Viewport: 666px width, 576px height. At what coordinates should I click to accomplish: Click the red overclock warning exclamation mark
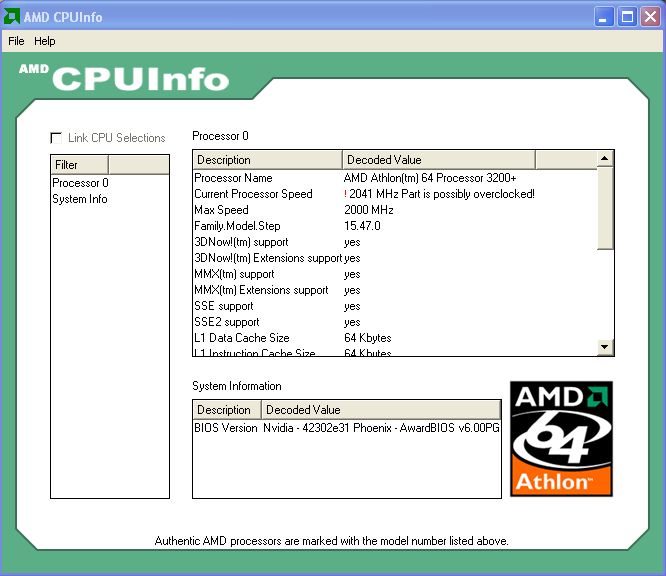345,194
